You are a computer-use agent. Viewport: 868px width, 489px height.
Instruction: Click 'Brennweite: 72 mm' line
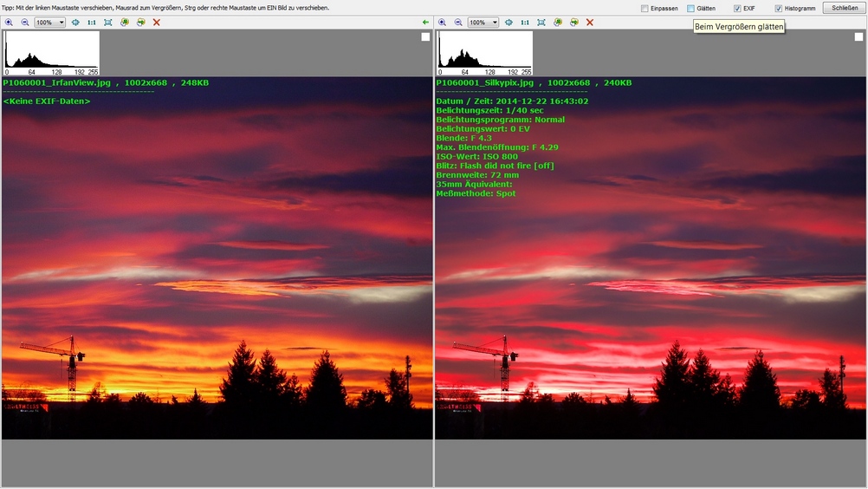[477, 174]
